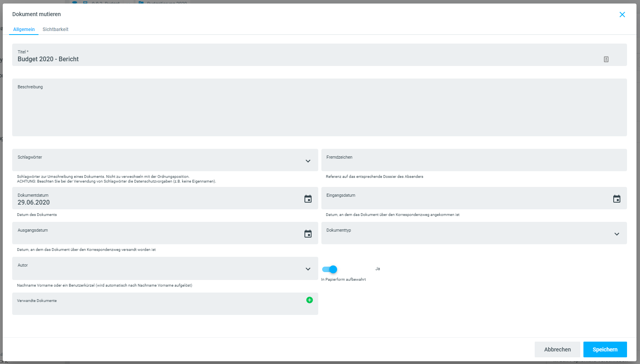This screenshot has height=364, width=640.
Task: Add related document with green plus icon
Action: point(310,300)
